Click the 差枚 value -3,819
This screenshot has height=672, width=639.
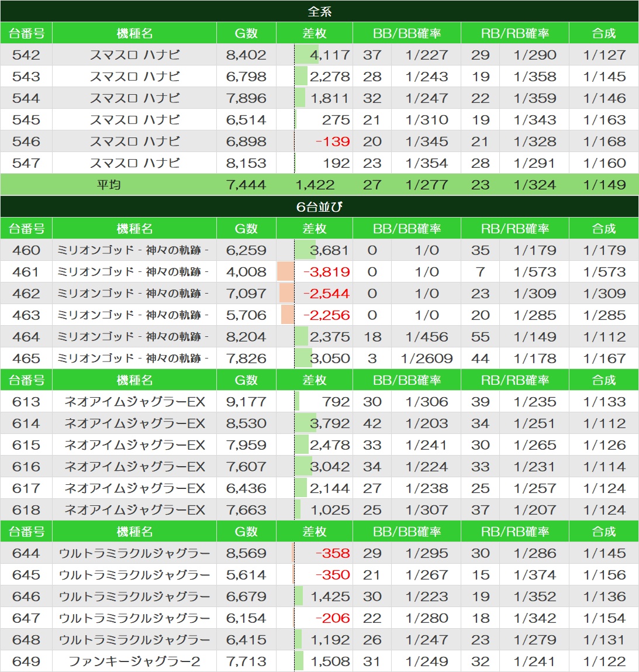pyautogui.click(x=326, y=272)
